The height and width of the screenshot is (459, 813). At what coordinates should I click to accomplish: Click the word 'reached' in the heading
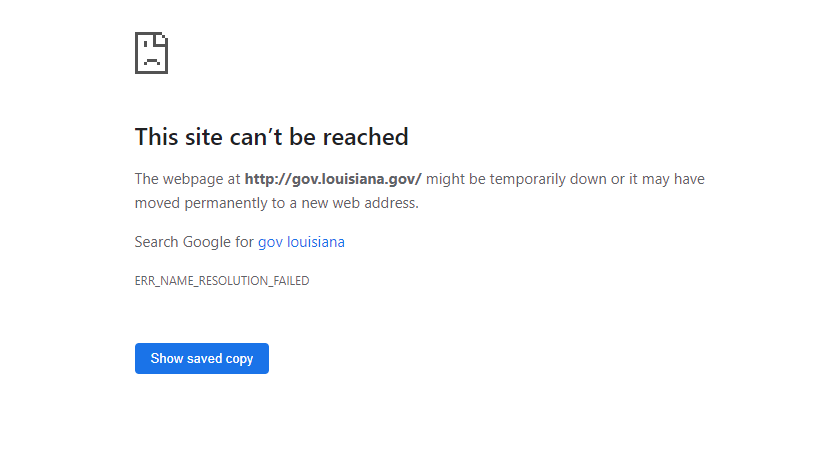365,137
